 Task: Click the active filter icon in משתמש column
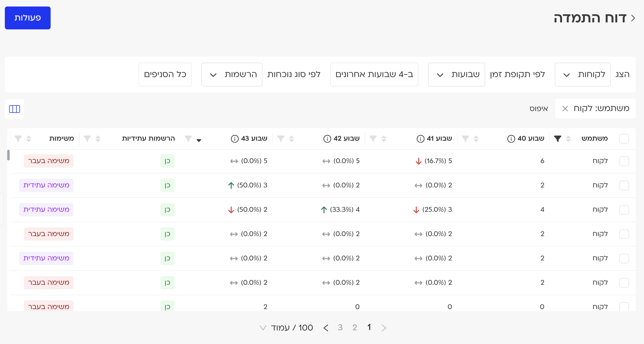557,139
